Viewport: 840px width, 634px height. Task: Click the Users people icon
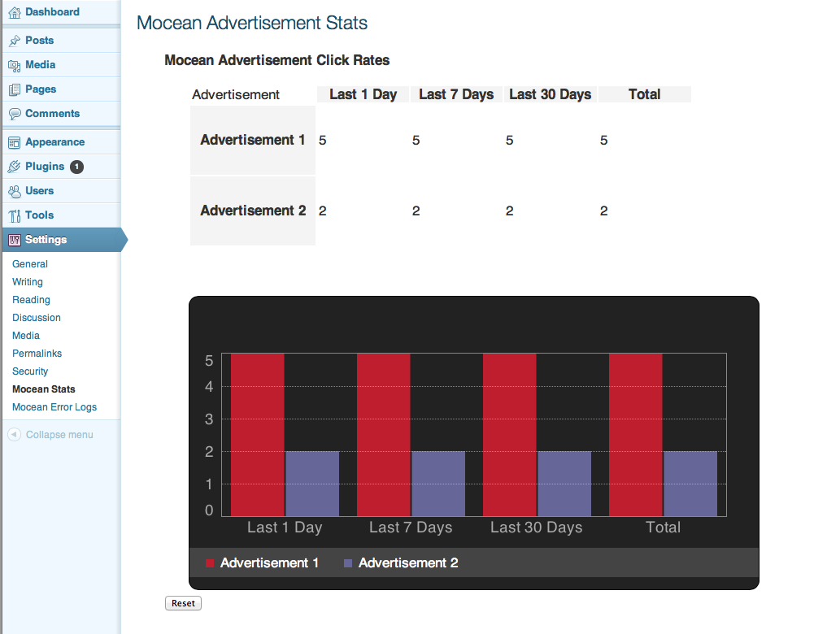click(x=15, y=191)
